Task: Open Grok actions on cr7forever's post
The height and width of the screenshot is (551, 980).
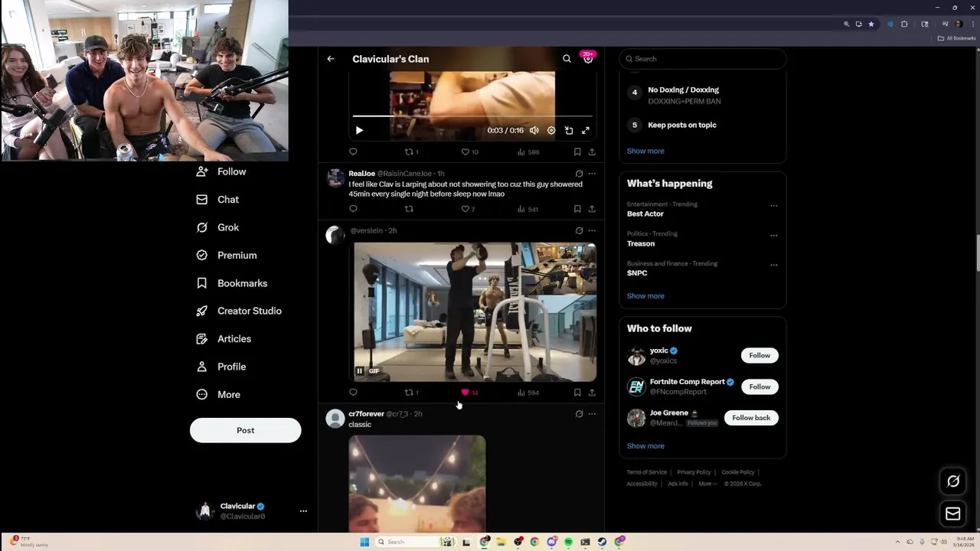Action: point(579,414)
